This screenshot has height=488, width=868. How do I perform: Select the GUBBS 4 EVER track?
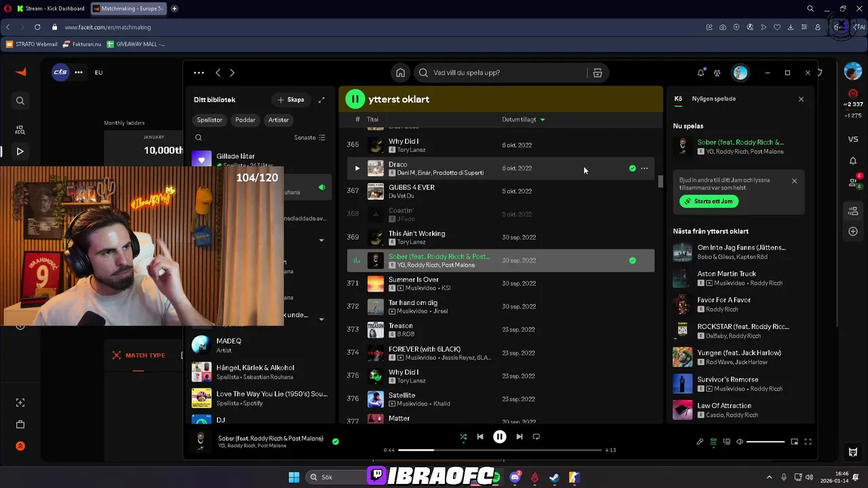click(500, 191)
